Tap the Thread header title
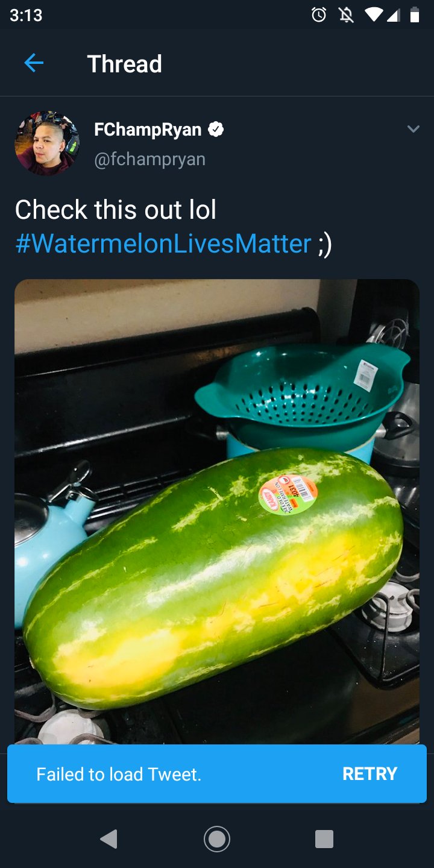The height and width of the screenshot is (868, 434). [x=125, y=63]
